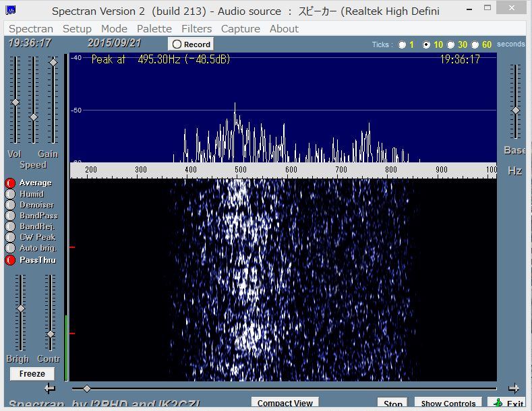Click the Peak at 495.30Hz readout
532x411 pixels.
161,60
